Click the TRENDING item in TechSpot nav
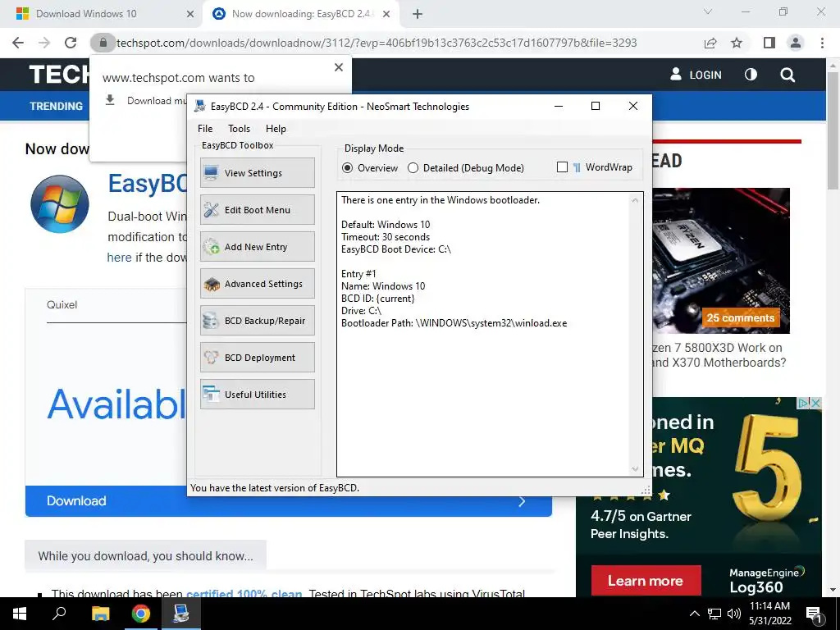Viewport: 840px width, 630px height. [57, 106]
